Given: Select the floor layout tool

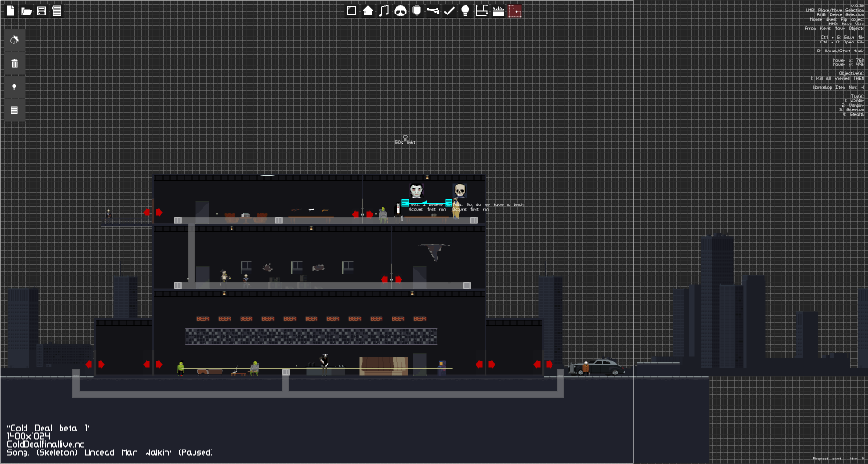Looking at the screenshot, I should click(x=482, y=11).
